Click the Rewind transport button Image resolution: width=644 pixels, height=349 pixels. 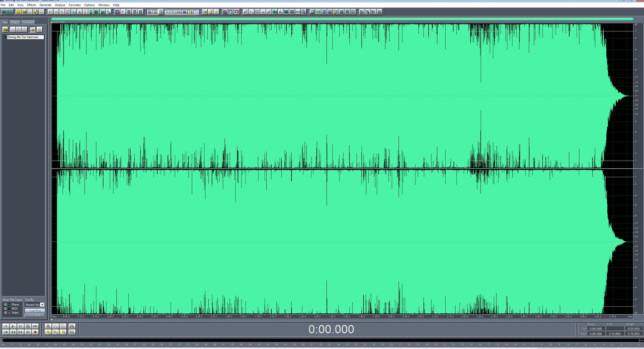(13, 332)
